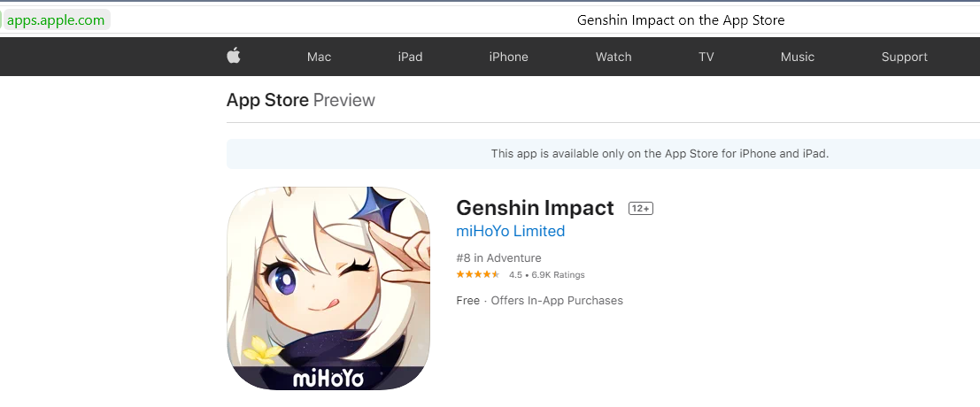This screenshot has height=407, width=980.
Task: Click the Free Offers In-App Purchases text
Action: [x=539, y=301]
